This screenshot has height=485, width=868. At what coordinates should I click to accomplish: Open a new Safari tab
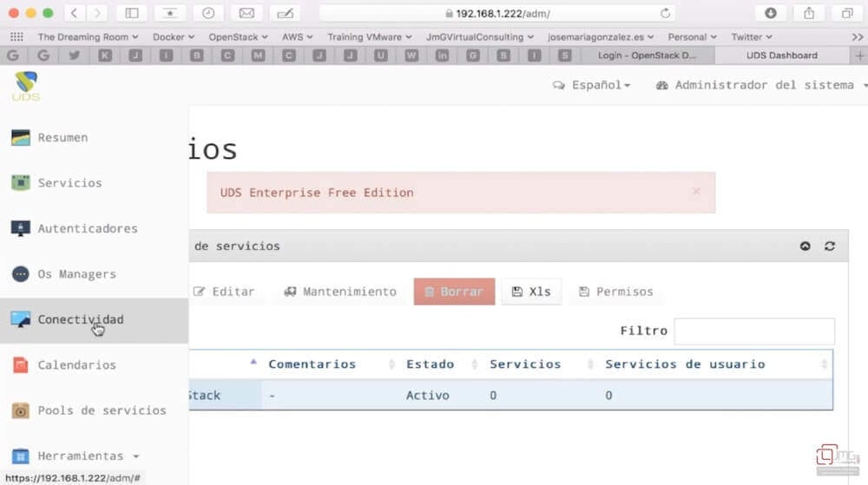(859, 56)
